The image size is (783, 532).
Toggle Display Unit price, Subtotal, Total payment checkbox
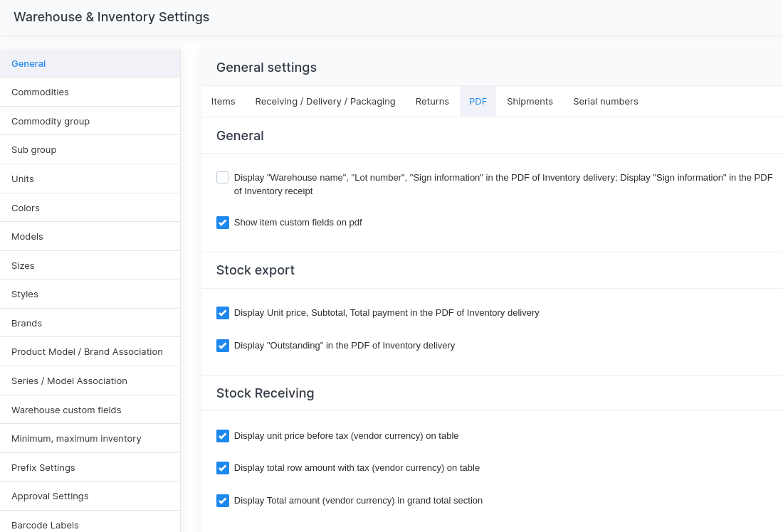click(x=223, y=313)
